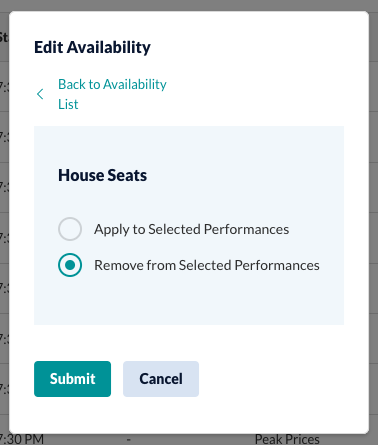Click the dash cell in bottom background row
This screenshot has width=378, height=445.
(129, 440)
